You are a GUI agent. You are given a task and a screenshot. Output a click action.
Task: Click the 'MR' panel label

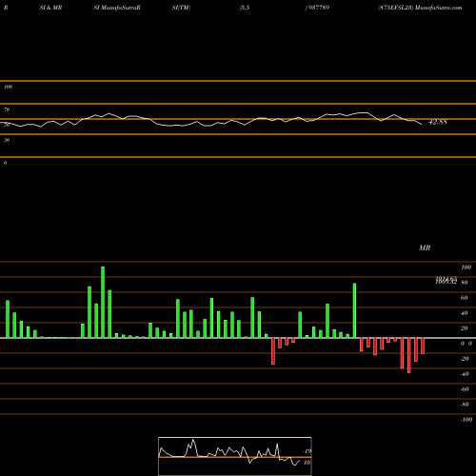(425, 248)
